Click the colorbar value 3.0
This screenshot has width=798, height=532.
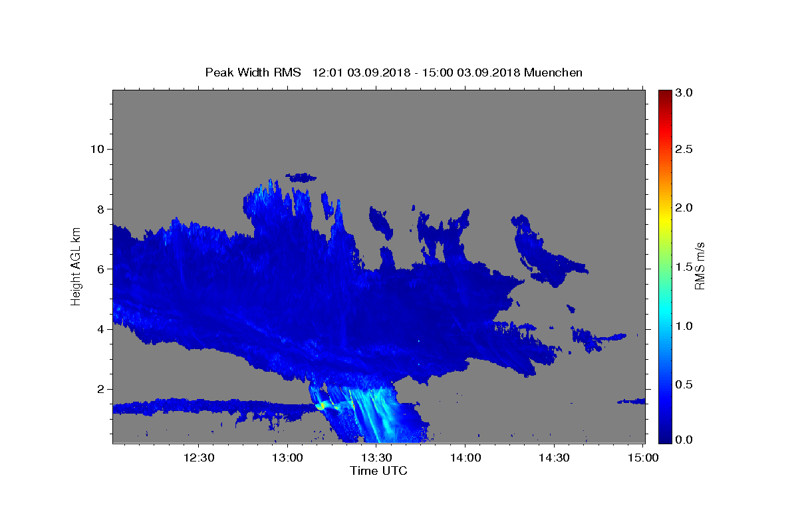(684, 93)
